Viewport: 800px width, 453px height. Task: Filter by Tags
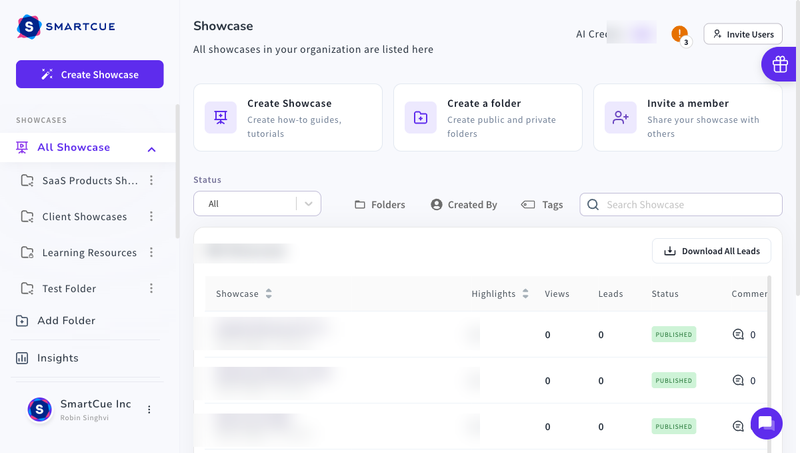tap(542, 205)
